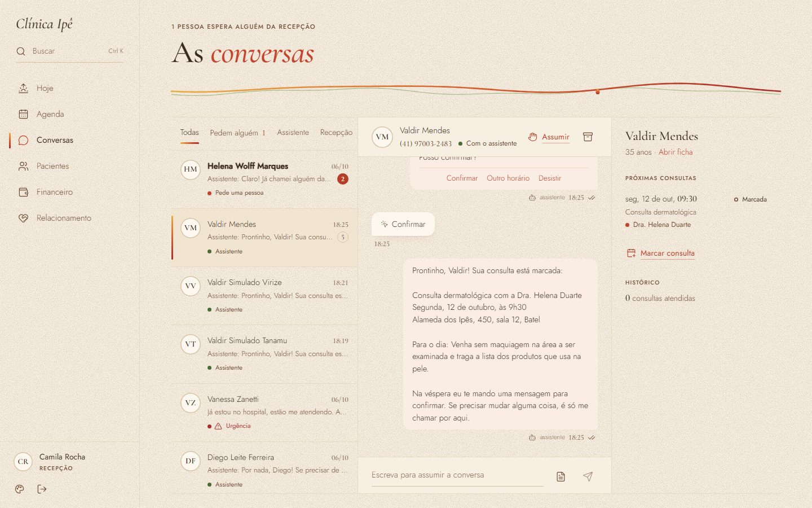Click the Clínica Ipê logo

[x=45, y=24]
